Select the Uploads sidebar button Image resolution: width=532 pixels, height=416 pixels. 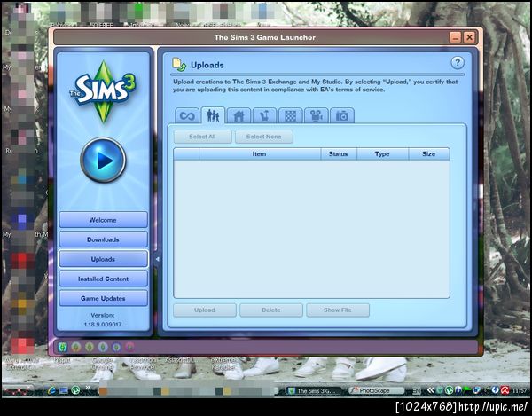tap(103, 259)
